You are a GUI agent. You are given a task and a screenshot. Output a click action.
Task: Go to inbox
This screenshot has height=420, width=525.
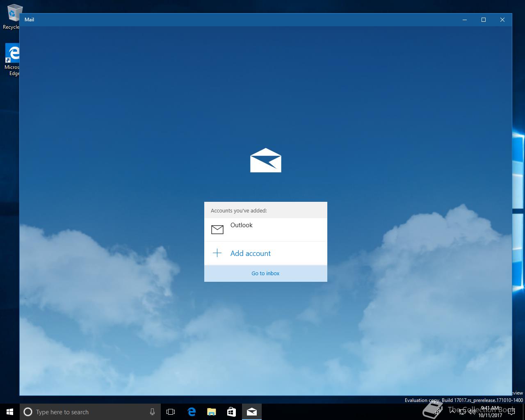(266, 273)
